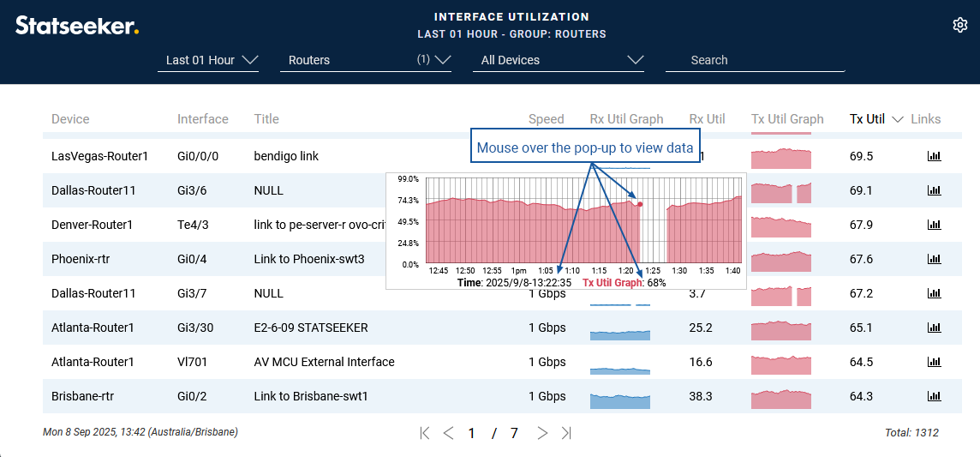Expand the Routers group dropdown
Image resolution: width=980 pixels, height=457 pixels.
(365, 60)
